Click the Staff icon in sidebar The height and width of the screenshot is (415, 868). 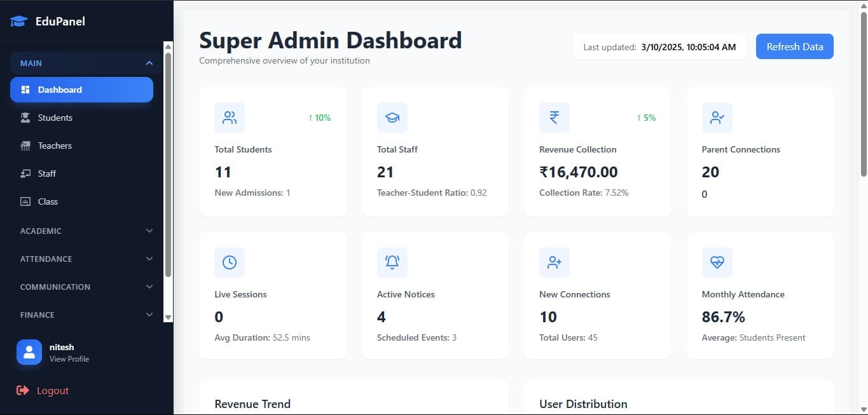coord(25,173)
